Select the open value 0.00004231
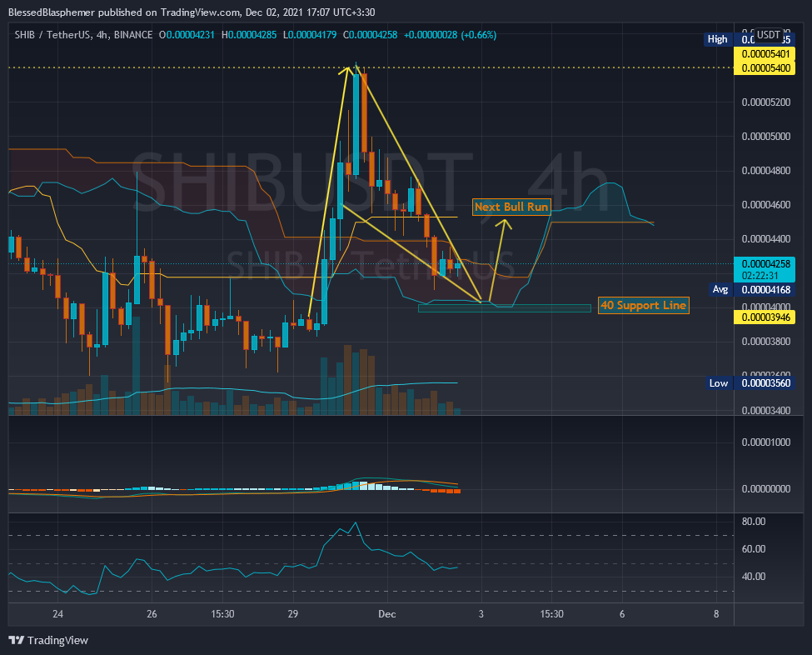Screen dimensions: 812x655 [190, 35]
